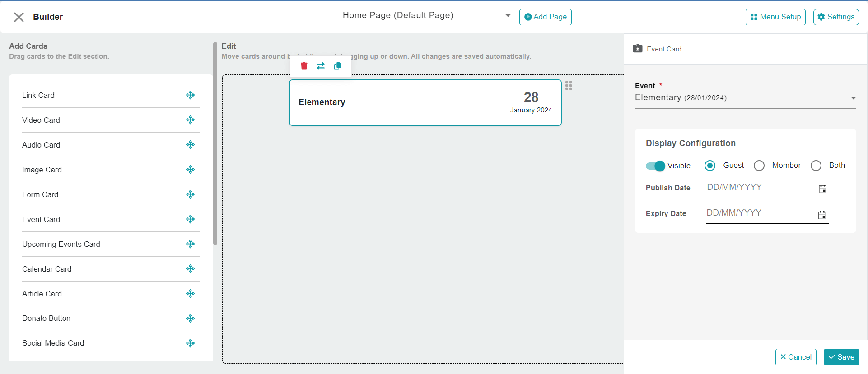Select the Both radio button
The image size is (868, 374).
pyautogui.click(x=816, y=166)
